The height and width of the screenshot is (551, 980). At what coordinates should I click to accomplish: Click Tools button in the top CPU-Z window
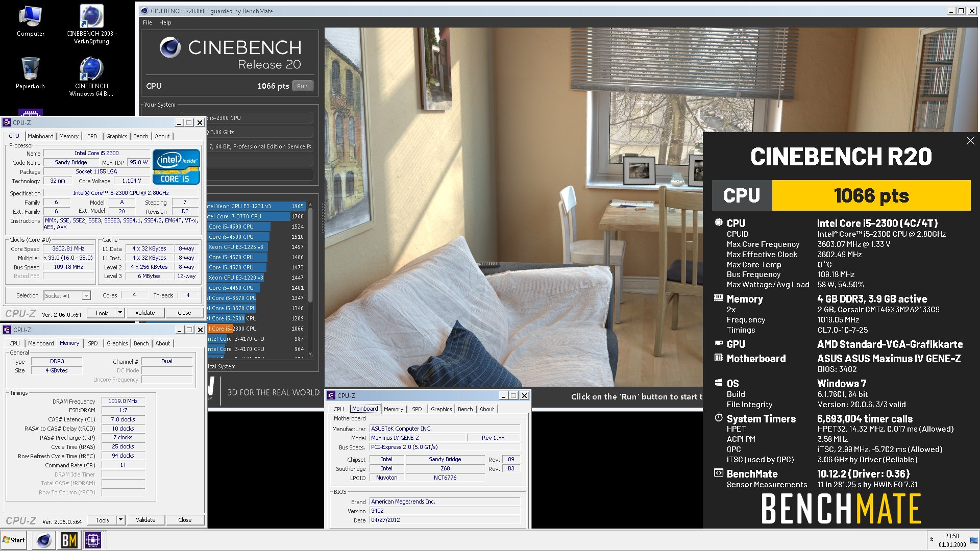[102, 313]
